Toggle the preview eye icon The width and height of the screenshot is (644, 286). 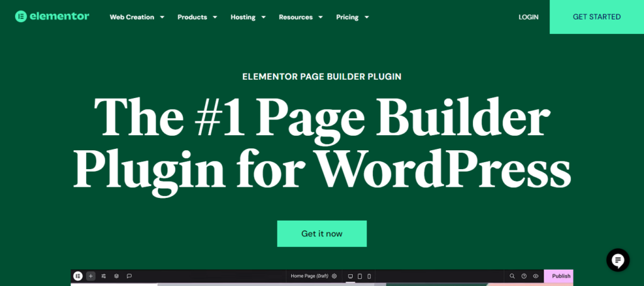pyautogui.click(x=536, y=276)
